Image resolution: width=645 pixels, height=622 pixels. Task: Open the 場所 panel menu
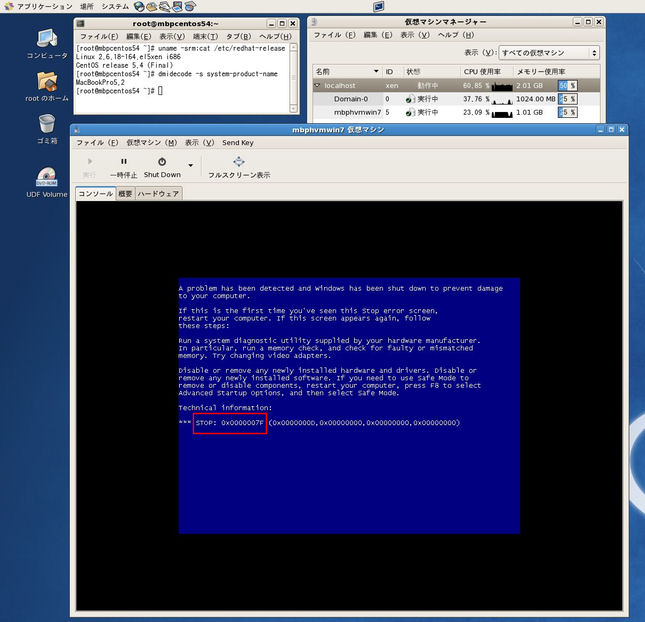point(86,6)
